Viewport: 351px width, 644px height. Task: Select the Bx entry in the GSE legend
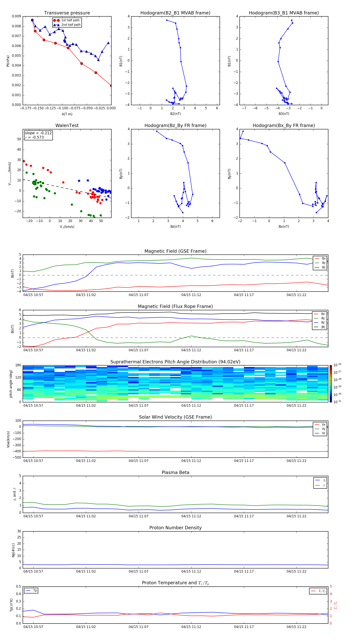tap(320, 259)
